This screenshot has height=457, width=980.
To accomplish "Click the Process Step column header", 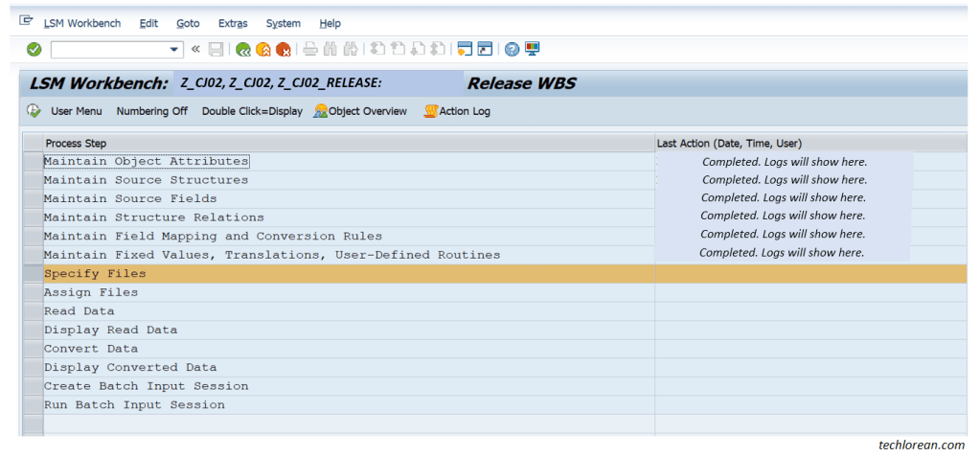I will 349,143.
